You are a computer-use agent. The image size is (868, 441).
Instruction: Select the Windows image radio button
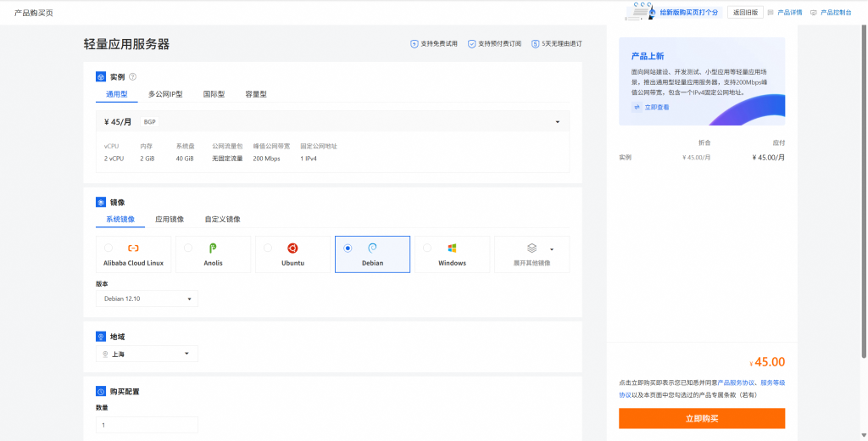[x=427, y=248]
